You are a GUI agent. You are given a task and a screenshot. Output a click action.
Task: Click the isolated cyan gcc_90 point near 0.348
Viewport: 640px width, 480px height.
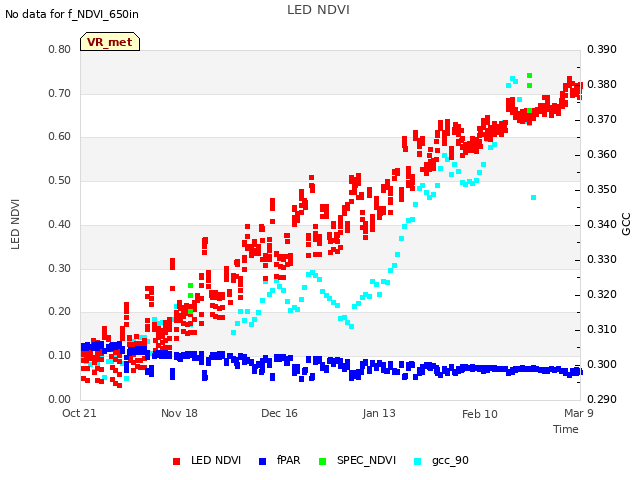[x=533, y=198]
